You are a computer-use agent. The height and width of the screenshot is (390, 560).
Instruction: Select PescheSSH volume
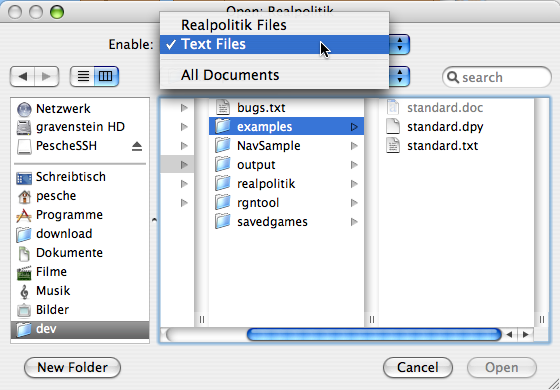coord(79,146)
